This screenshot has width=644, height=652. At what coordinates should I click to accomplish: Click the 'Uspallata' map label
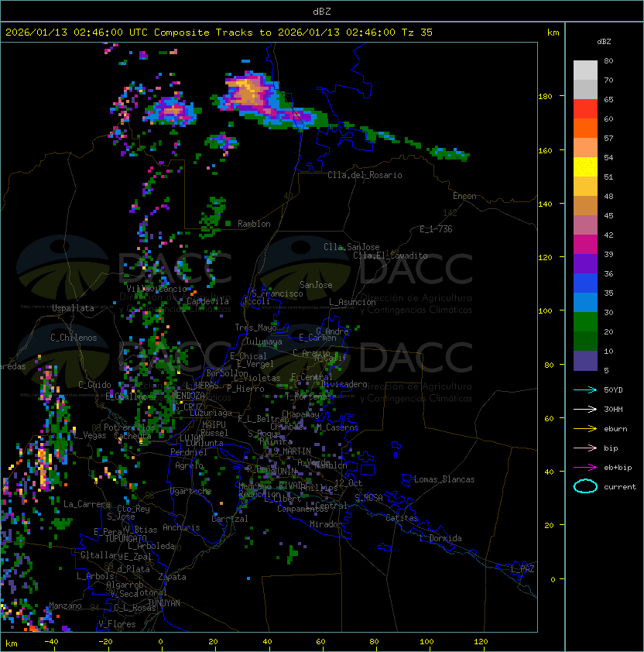pyautogui.click(x=73, y=308)
